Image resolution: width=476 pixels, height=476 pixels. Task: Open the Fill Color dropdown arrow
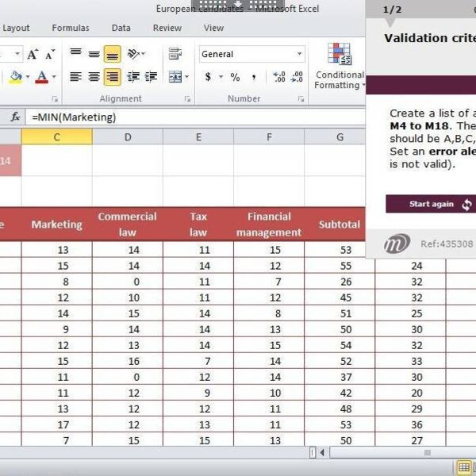28,77
